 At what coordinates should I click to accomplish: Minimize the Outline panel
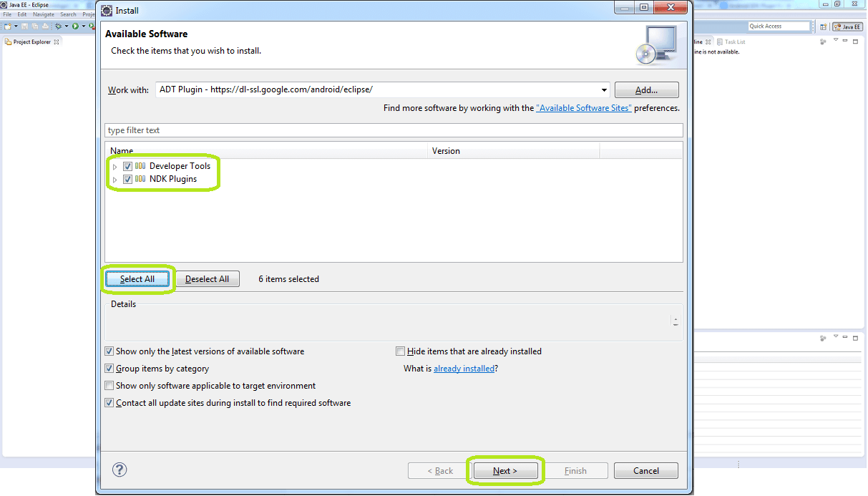(845, 41)
